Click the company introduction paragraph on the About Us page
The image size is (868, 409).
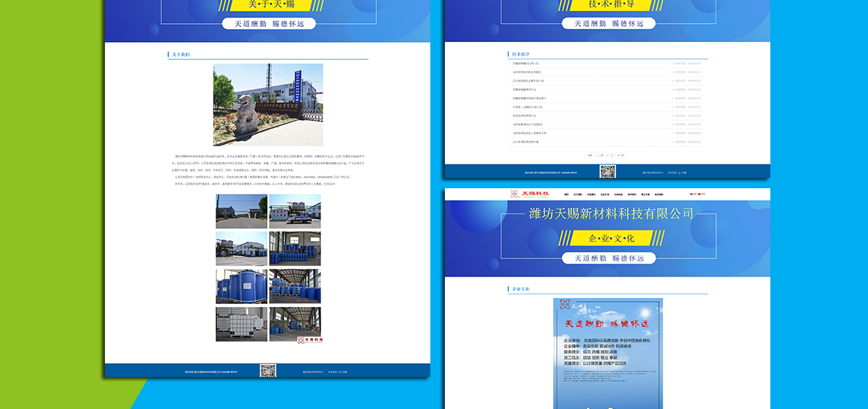268,170
